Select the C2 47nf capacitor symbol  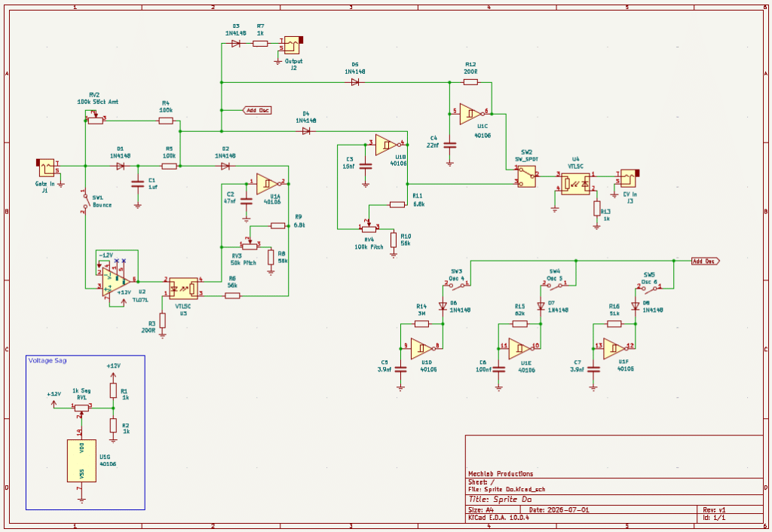[x=247, y=200]
